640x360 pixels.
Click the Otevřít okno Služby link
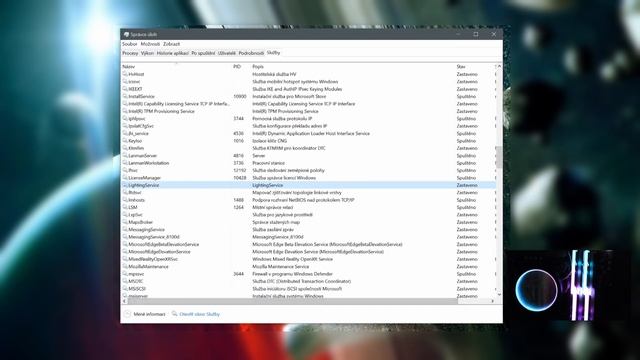pos(200,314)
